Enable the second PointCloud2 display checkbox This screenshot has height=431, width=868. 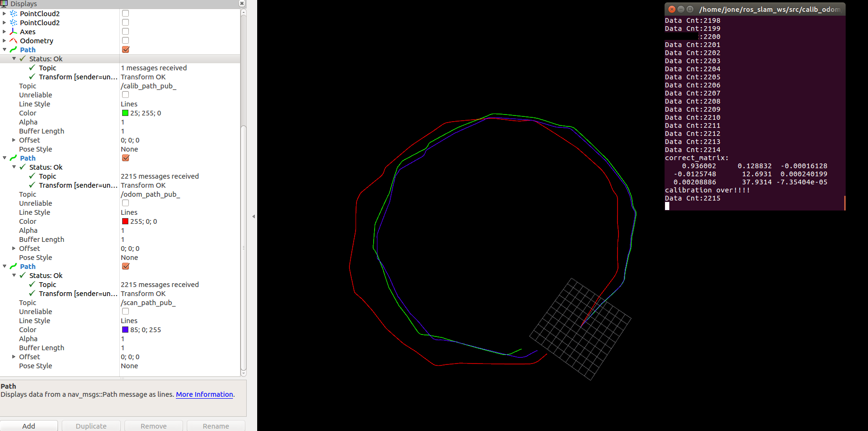pyautogui.click(x=125, y=22)
